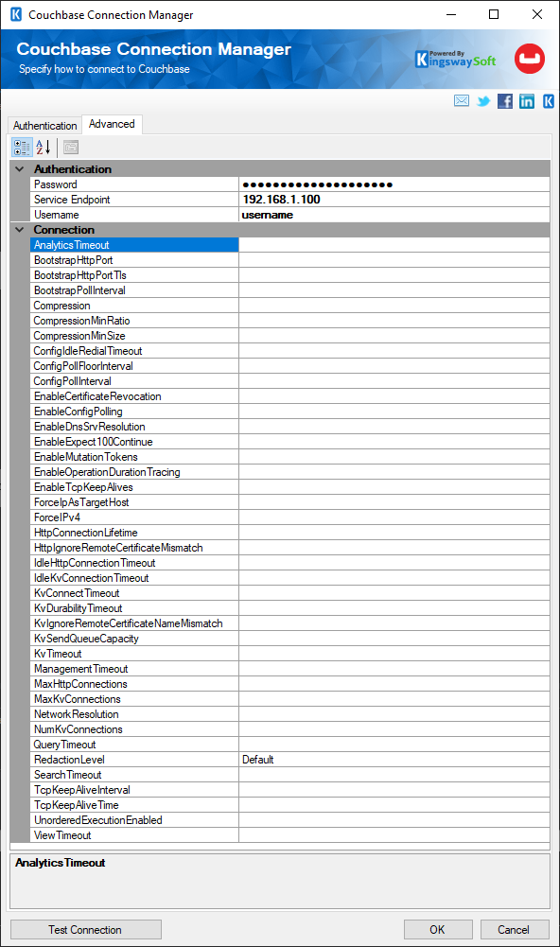
Task: Select the IdleHttpConnectionTimeout property
Action: point(134,562)
